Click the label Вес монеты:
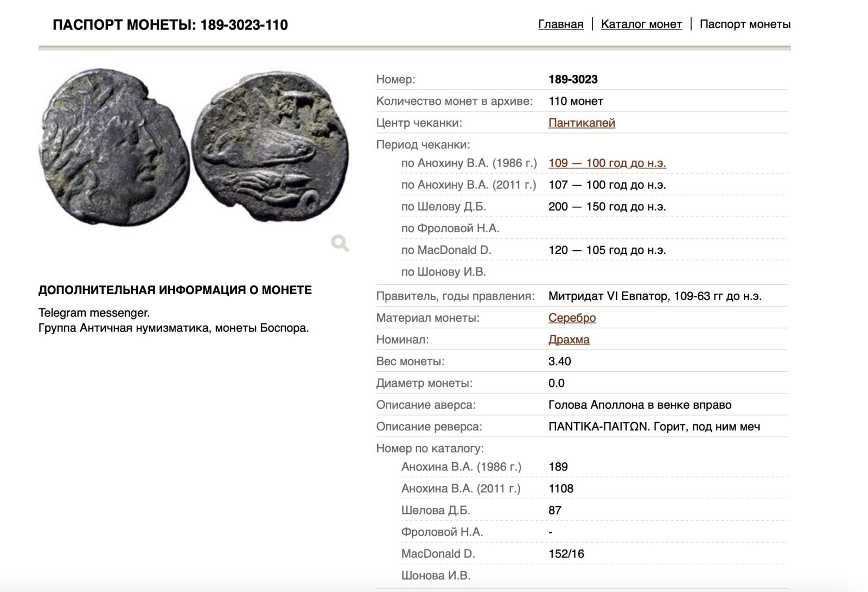 (410, 361)
